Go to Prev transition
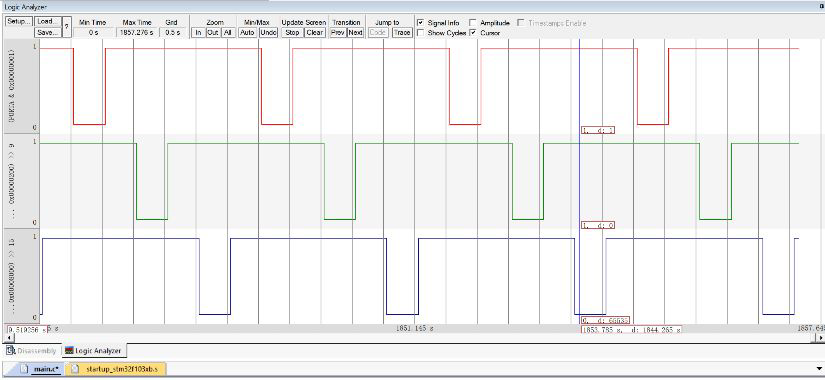Viewport: 825px width, 380px height. coord(338,32)
